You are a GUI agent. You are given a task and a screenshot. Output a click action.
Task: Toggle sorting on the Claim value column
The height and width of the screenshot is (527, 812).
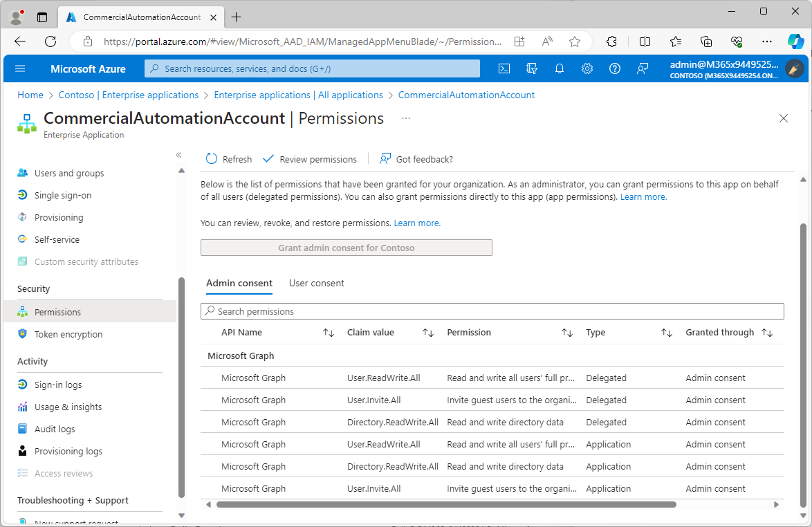[428, 332]
